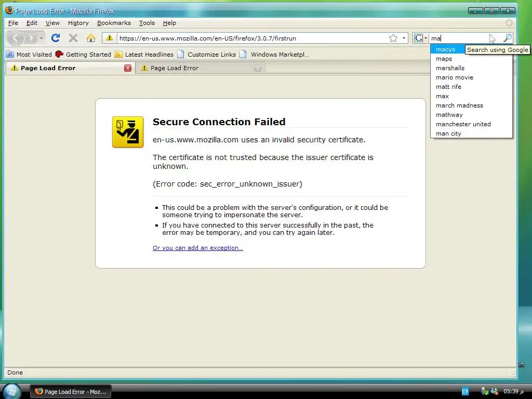
Task: Click the certificate warning officer icon
Action: (x=128, y=132)
